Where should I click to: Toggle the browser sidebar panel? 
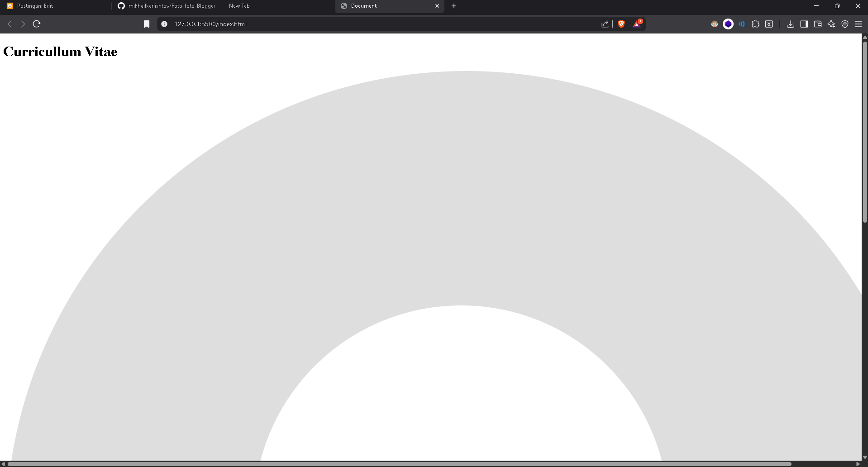pos(804,24)
